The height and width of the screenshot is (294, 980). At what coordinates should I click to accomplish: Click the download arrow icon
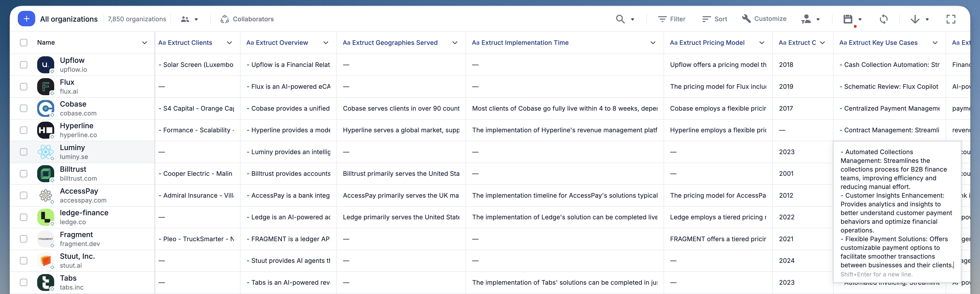[915, 19]
